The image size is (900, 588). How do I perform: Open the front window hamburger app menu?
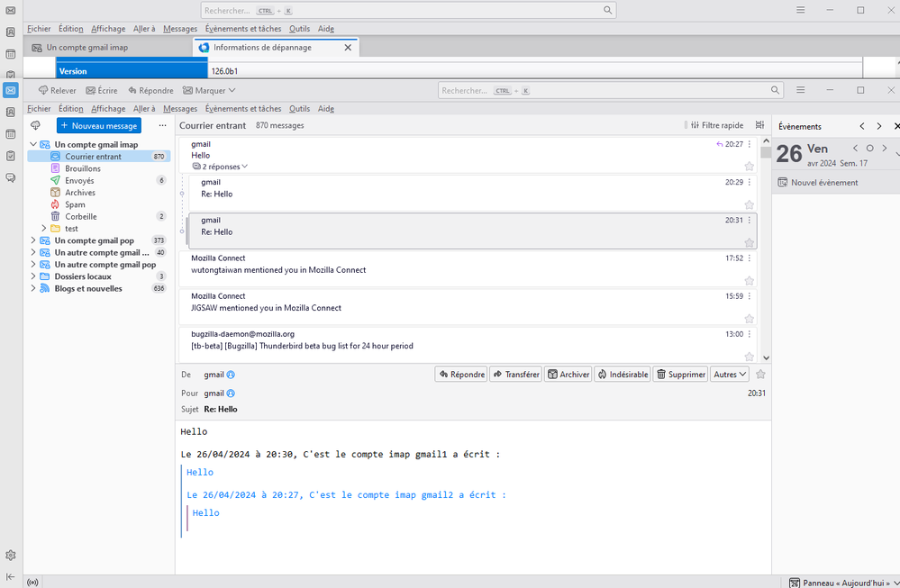pyautogui.click(x=801, y=90)
